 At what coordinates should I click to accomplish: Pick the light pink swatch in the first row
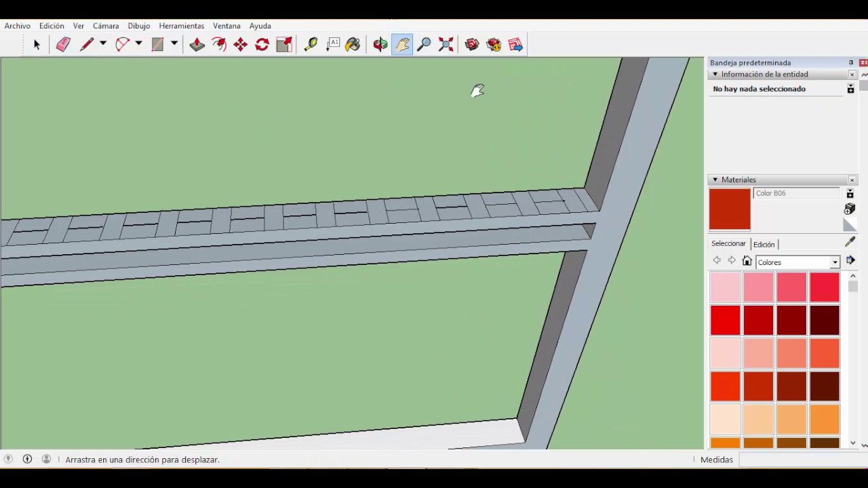pyautogui.click(x=725, y=287)
